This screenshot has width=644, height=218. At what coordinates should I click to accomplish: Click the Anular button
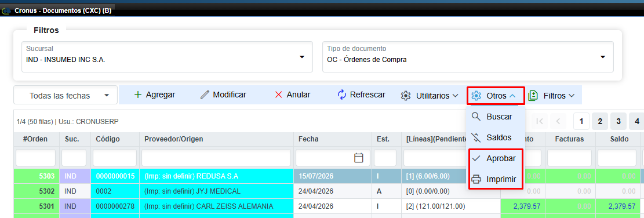(x=292, y=95)
